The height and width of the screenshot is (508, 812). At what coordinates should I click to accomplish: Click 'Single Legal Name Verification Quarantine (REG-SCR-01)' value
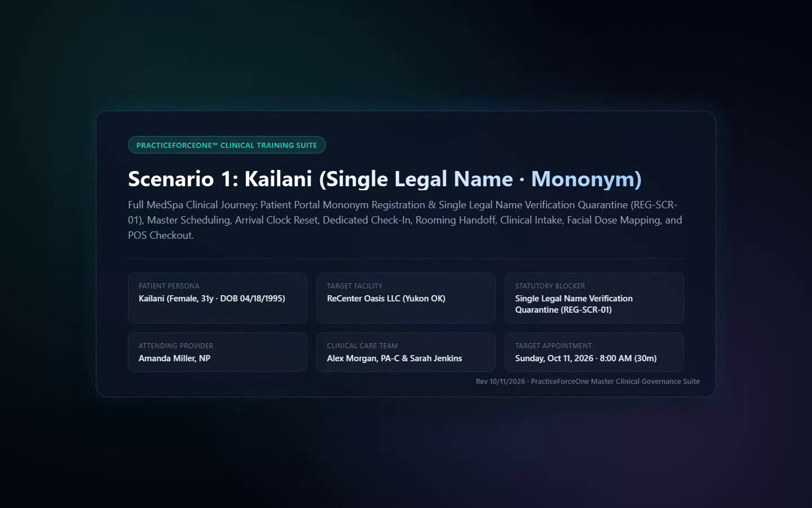(x=573, y=304)
